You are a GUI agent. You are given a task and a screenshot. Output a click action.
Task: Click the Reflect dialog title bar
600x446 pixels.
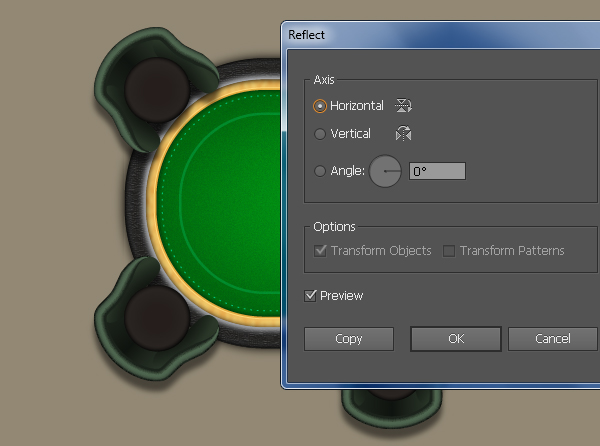click(x=441, y=35)
